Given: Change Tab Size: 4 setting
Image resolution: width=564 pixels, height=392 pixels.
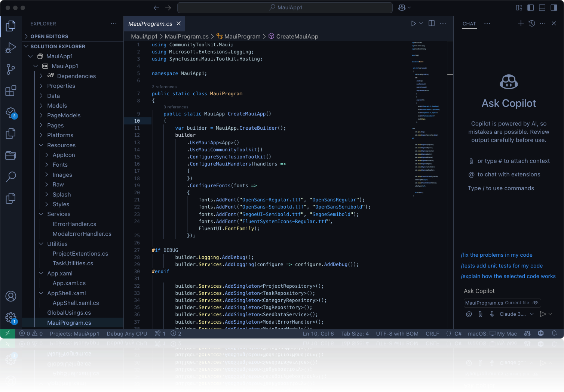Looking at the screenshot, I should [x=355, y=334].
